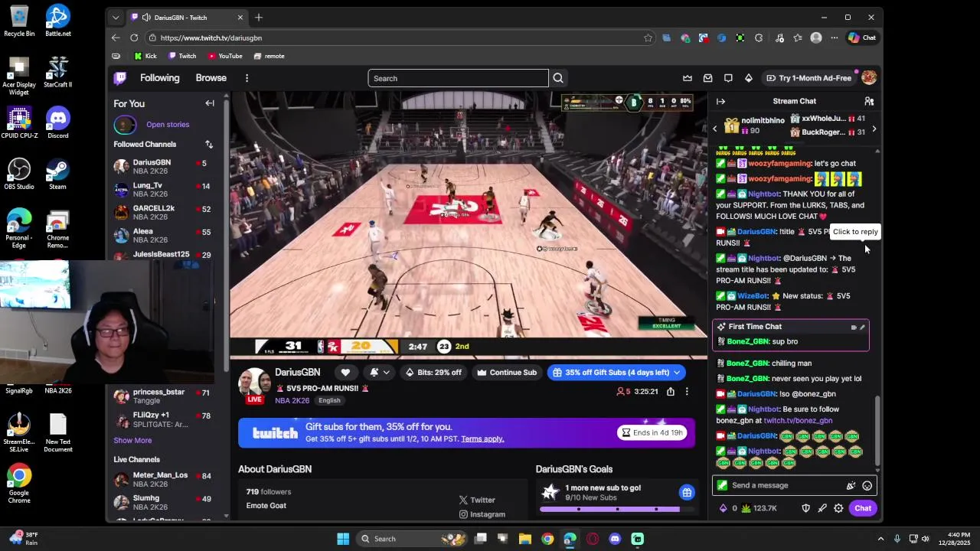Open the Get Bits diamond icon
Viewport: 980px width, 551px height.
point(748,78)
